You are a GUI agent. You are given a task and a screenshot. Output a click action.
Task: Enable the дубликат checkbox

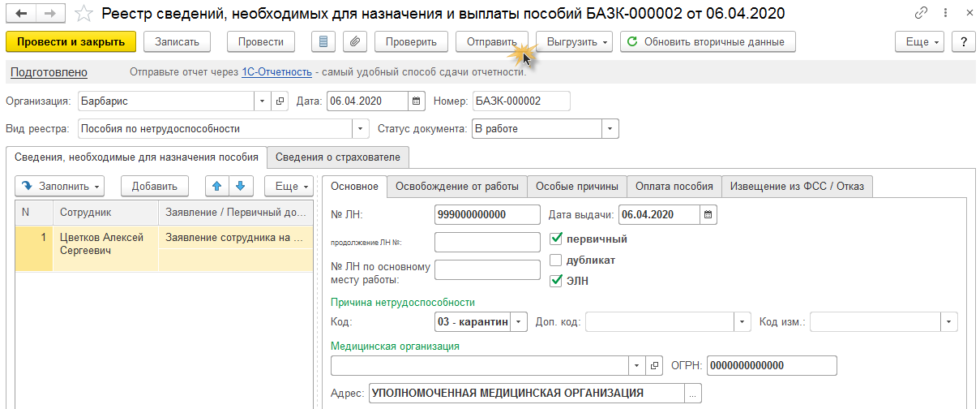tap(556, 260)
